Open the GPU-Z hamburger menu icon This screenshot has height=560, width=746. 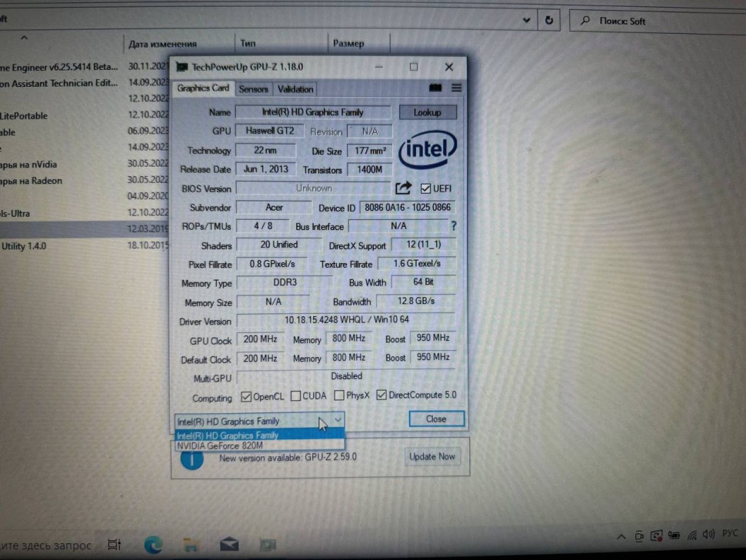click(456, 88)
